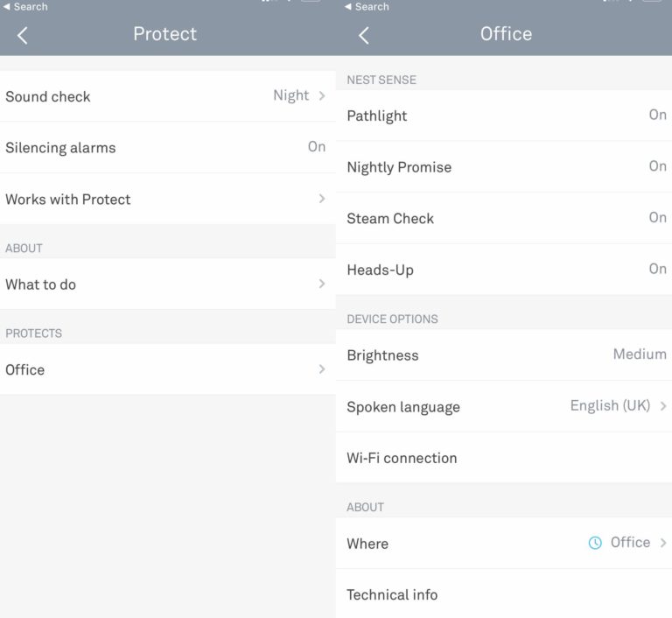The height and width of the screenshot is (618, 672).
Task: Open the What to do page
Action: tap(168, 284)
